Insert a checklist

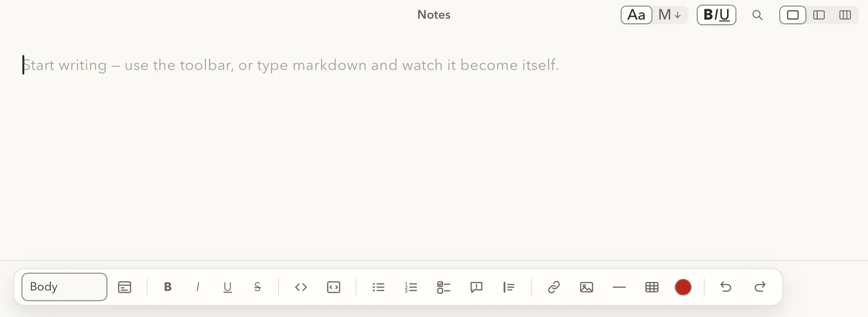tap(444, 287)
